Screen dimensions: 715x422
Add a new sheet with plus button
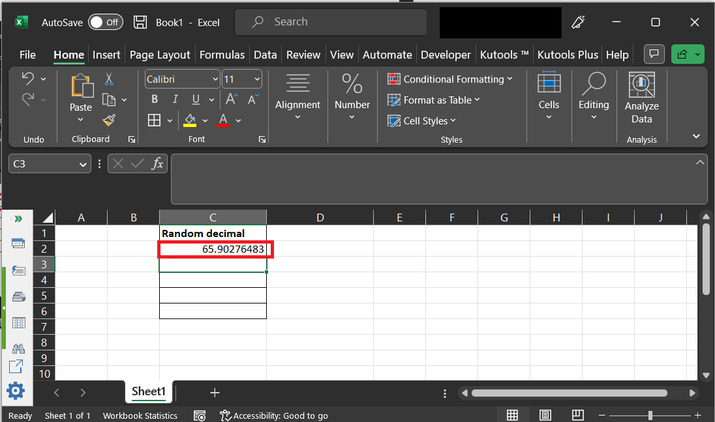214,393
